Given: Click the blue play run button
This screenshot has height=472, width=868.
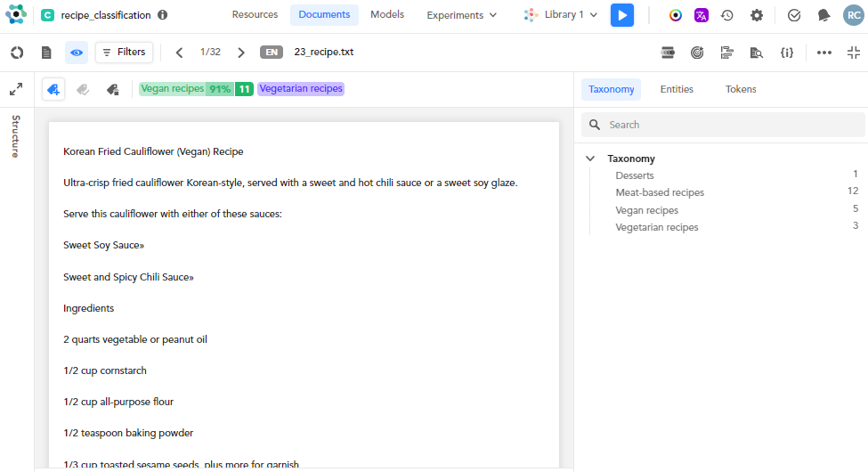Looking at the screenshot, I should coord(622,15).
